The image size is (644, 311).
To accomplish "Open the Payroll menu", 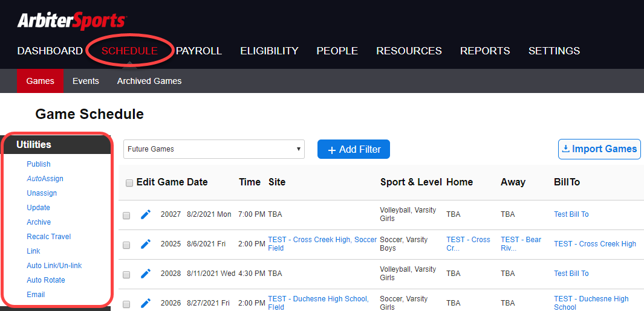I will point(199,51).
